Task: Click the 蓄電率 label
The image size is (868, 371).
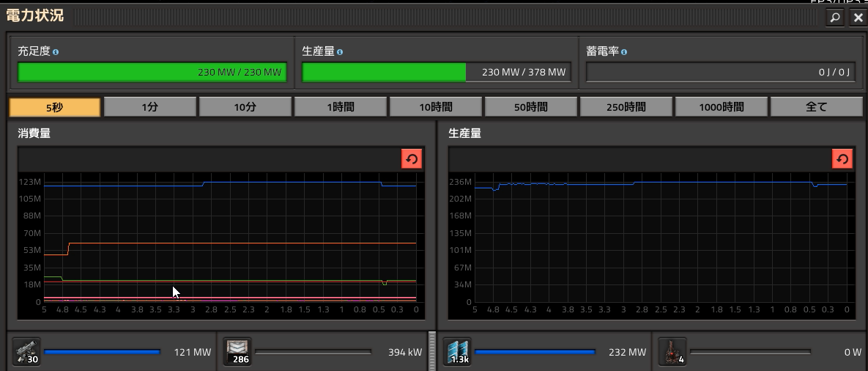Action: coord(602,51)
